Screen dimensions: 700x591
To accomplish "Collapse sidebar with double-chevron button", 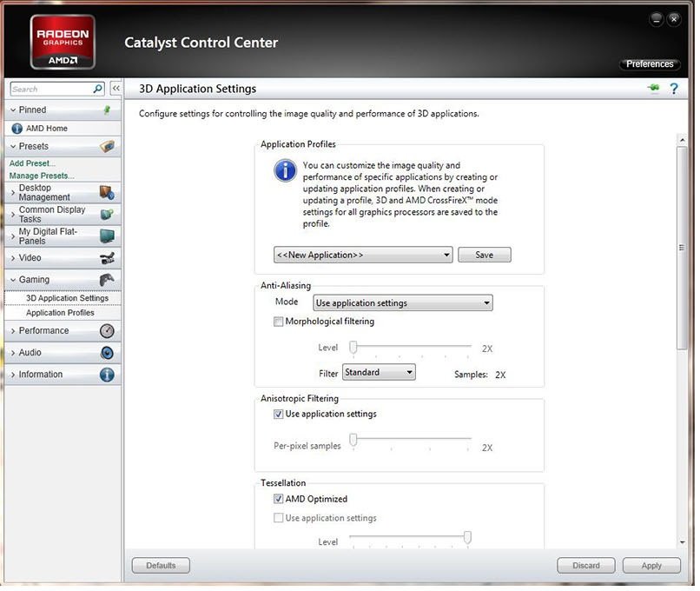I will click(x=116, y=89).
